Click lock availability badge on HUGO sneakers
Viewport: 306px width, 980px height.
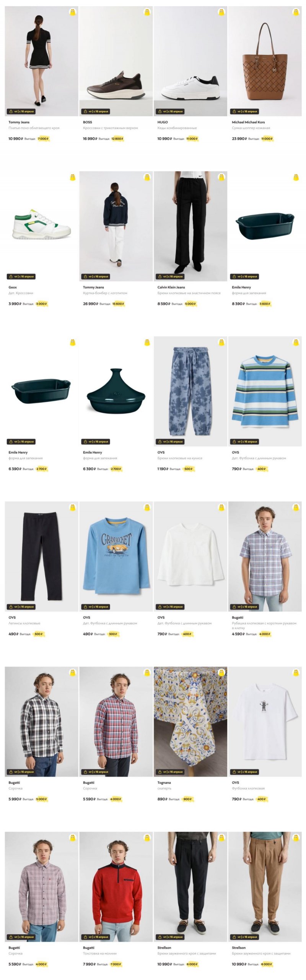pyautogui.click(x=170, y=112)
